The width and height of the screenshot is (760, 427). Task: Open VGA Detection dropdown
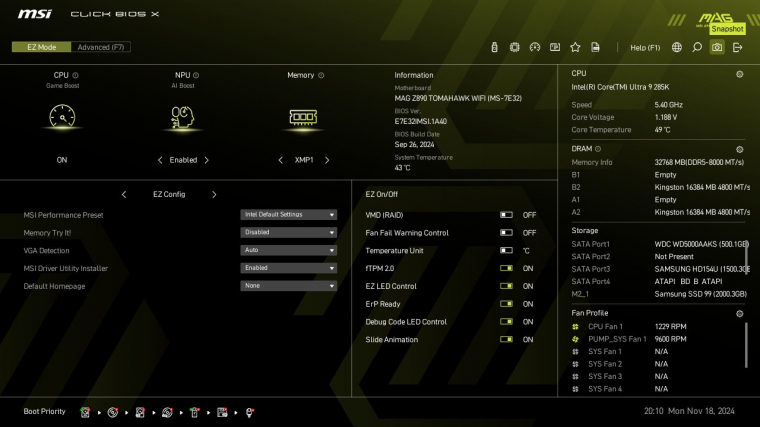288,250
